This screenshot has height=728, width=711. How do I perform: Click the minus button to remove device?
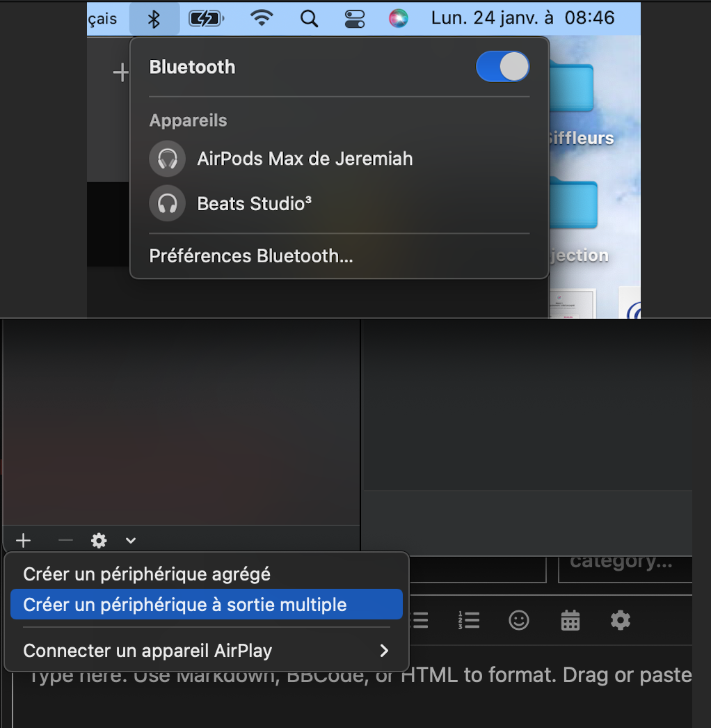66,540
